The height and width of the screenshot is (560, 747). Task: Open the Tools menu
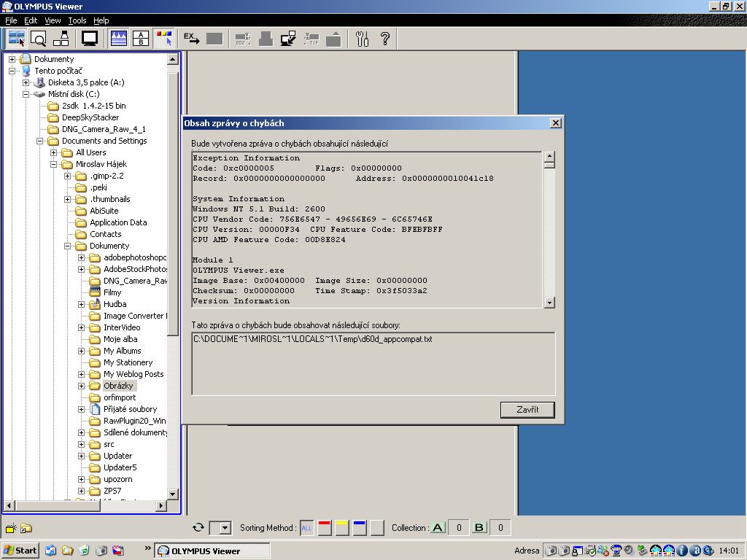(x=77, y=20)
